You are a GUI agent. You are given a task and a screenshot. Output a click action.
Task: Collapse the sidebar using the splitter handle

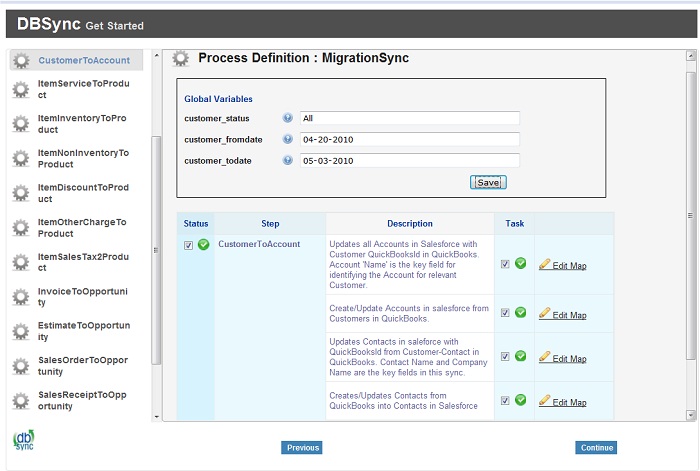(155, 250)
